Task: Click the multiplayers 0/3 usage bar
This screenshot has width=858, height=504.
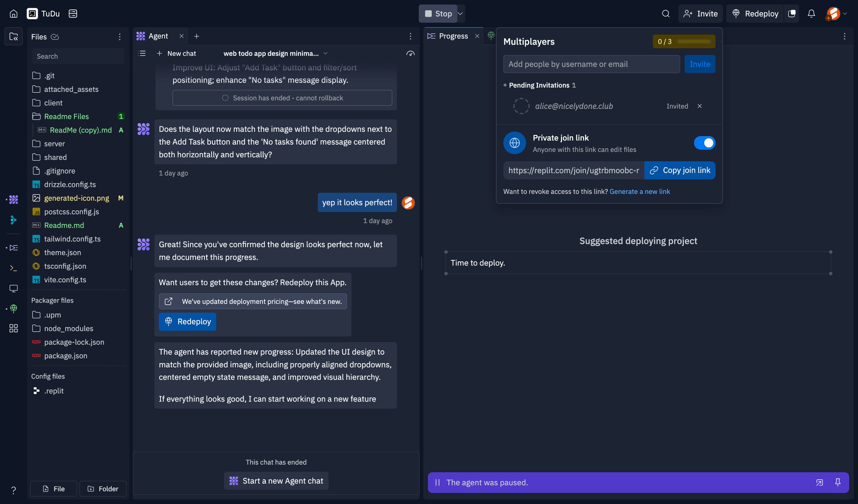Action: tap(684, 41)
